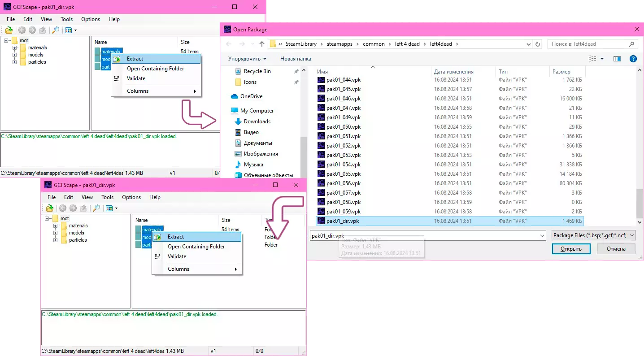The image size is (644, 356).
Task: Open Downloads in the sidebar
Action: pos(257,122)
